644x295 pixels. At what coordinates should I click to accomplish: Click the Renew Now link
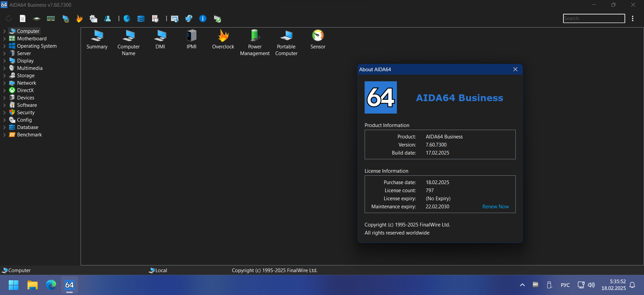(496, 207)
